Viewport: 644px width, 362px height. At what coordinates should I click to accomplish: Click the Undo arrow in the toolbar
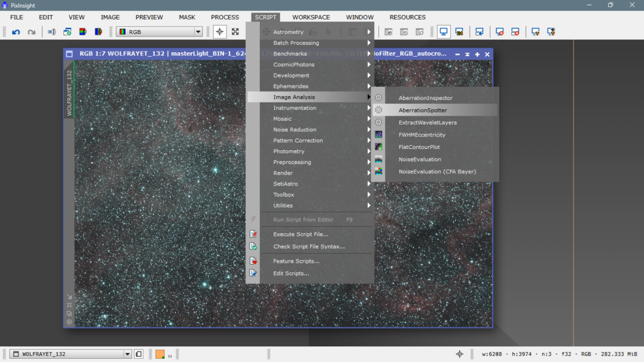[16, 32]
